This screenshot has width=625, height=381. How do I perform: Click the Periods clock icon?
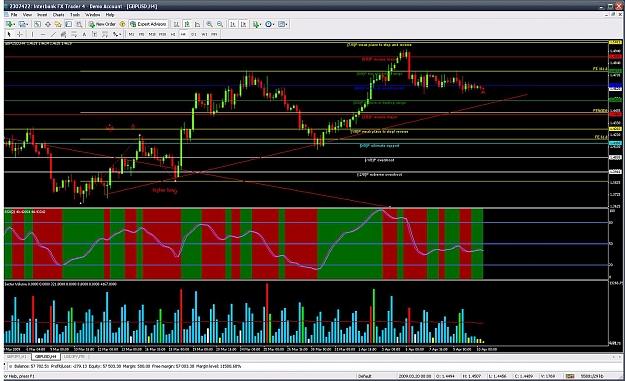point(268,24)
